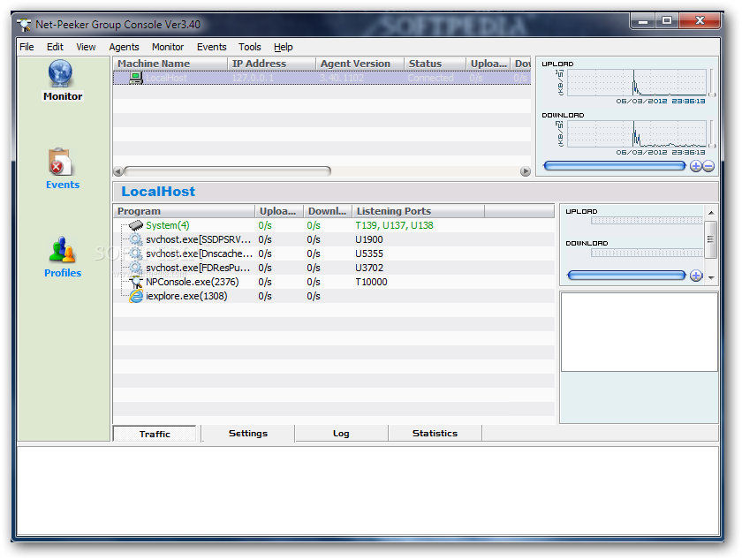
Task: Open the Monitor view in sidebar
Action: [x=62, y=80]
